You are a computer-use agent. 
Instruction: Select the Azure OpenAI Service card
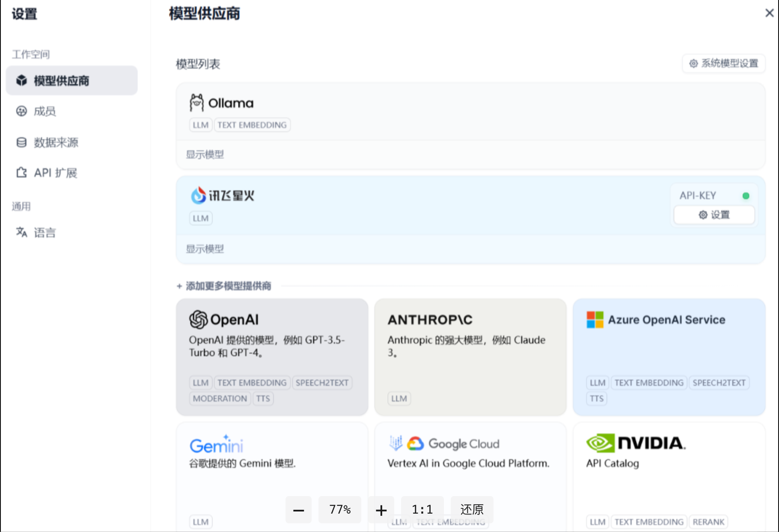pos(669,357)
